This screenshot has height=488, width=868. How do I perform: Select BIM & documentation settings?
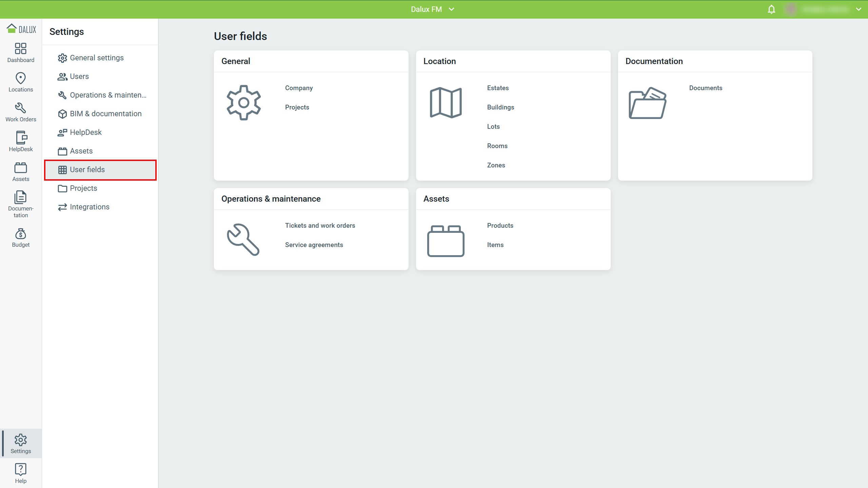(x=105, y=114)
